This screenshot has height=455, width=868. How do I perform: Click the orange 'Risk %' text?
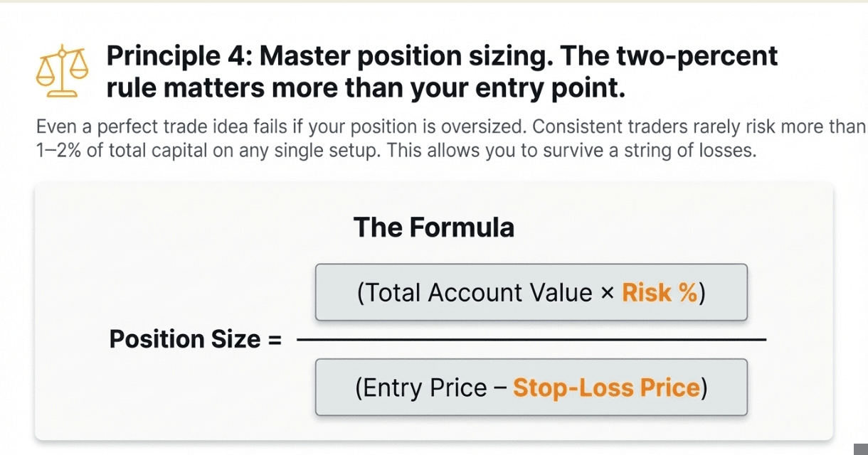[660, 293]
